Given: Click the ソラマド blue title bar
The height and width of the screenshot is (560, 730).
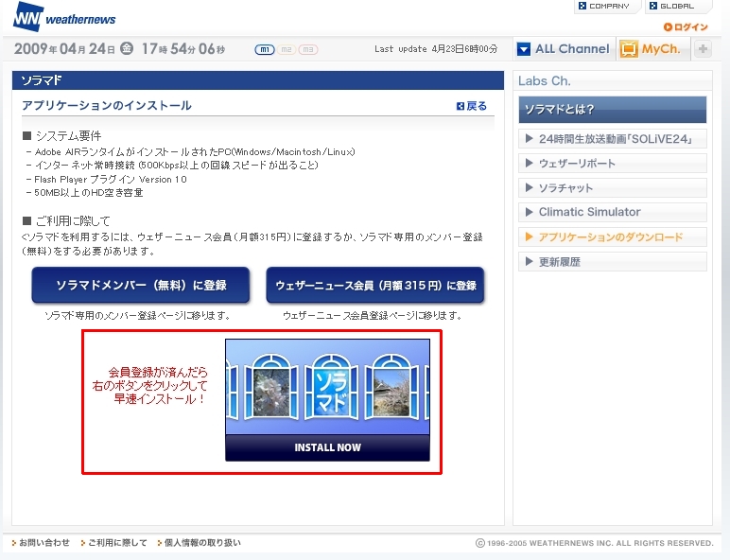Looking at the screenshot, I should tap(258, 80).
